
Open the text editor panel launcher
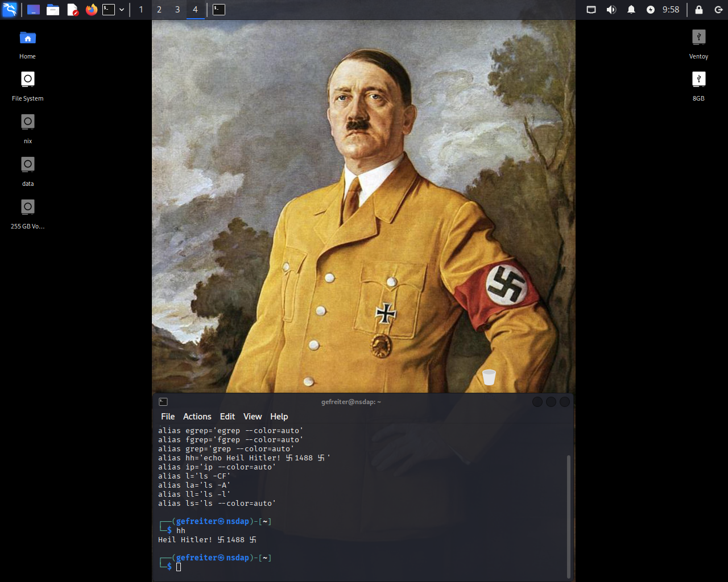click(x=72, y=10)
